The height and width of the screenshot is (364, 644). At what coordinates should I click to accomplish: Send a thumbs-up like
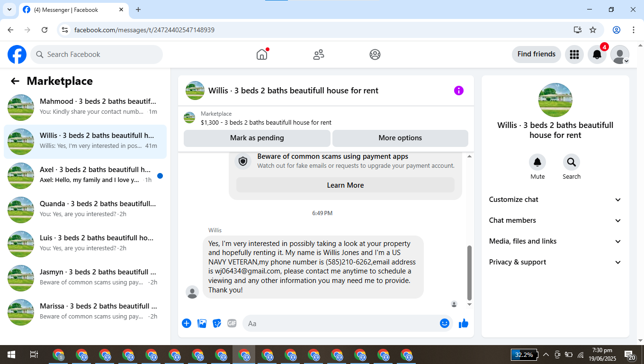464,323
